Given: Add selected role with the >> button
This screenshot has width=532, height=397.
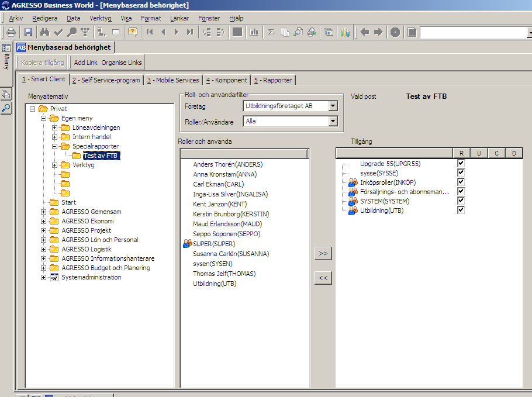Looking at the screenshot, I should (x=323, y=254).
